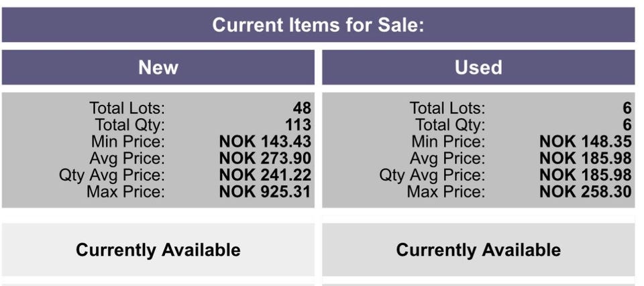Select the Used column header
This screenshot has width=644, height=286.
(x=478, y=67)
